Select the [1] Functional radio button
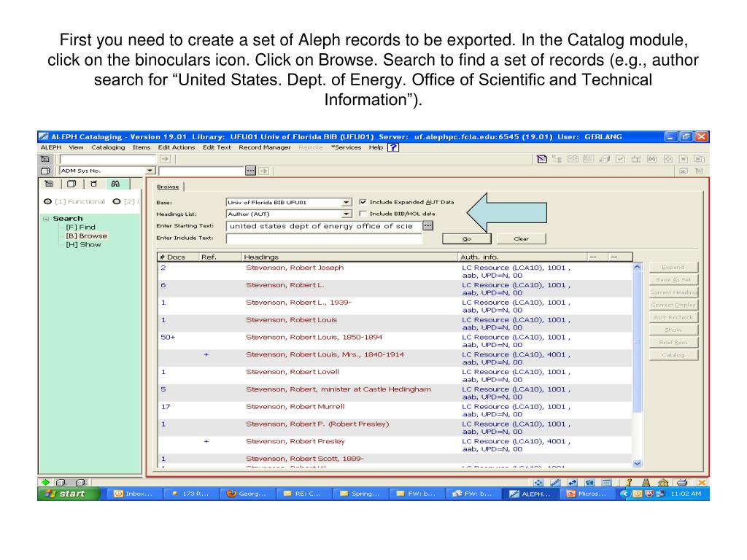This screenshot has width=747, height=560. (x=47, y=201)
